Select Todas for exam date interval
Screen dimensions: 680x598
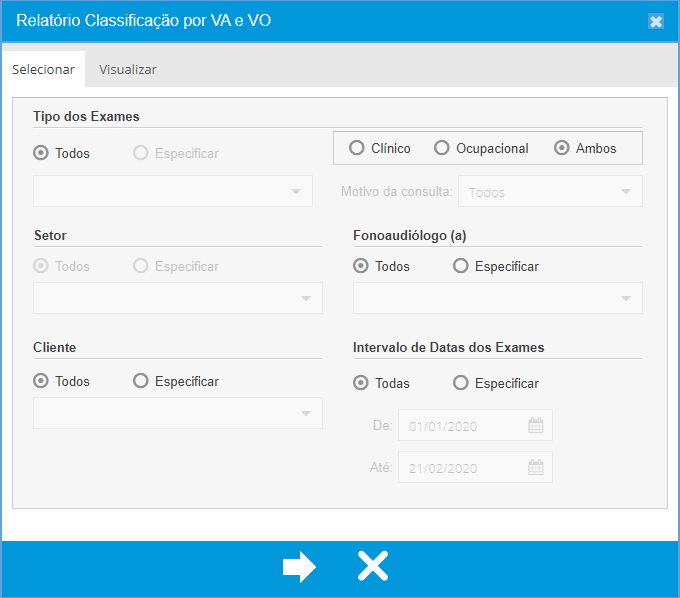click(x=361, y=383)
